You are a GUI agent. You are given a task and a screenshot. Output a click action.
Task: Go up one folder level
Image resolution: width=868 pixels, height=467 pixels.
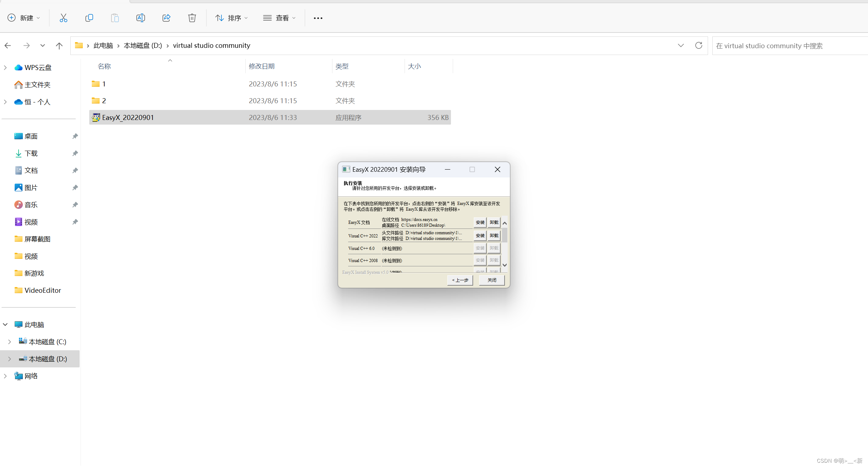(59, 45)
